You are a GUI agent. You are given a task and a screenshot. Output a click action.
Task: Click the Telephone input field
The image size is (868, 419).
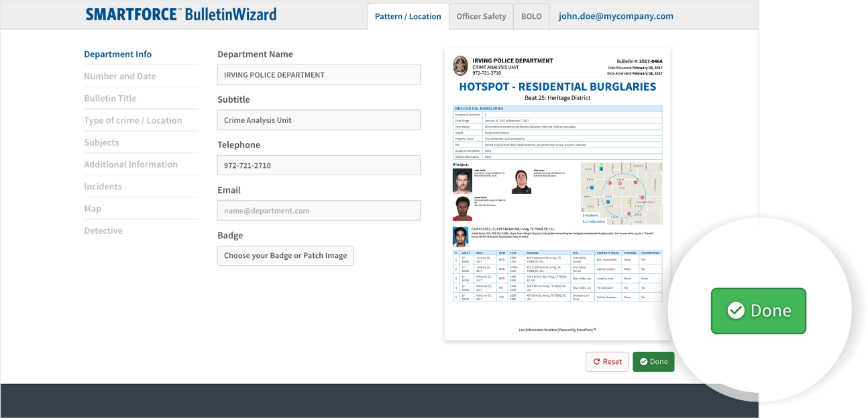(319, 166)
